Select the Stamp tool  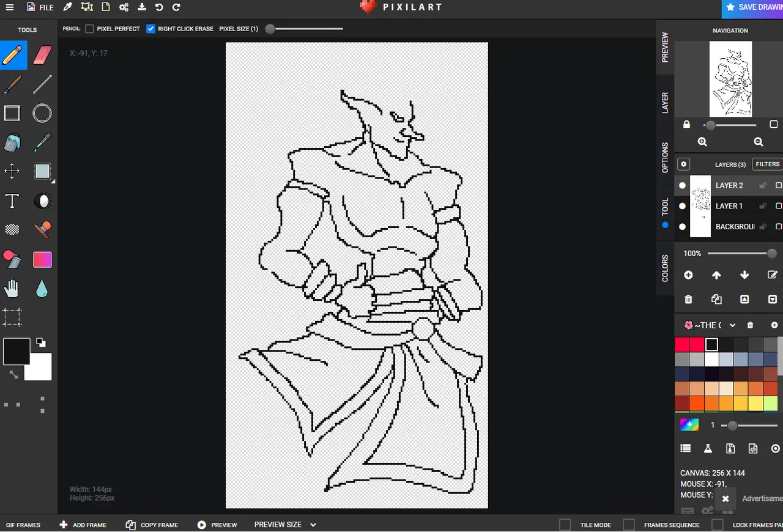click(x=42, y=230)
